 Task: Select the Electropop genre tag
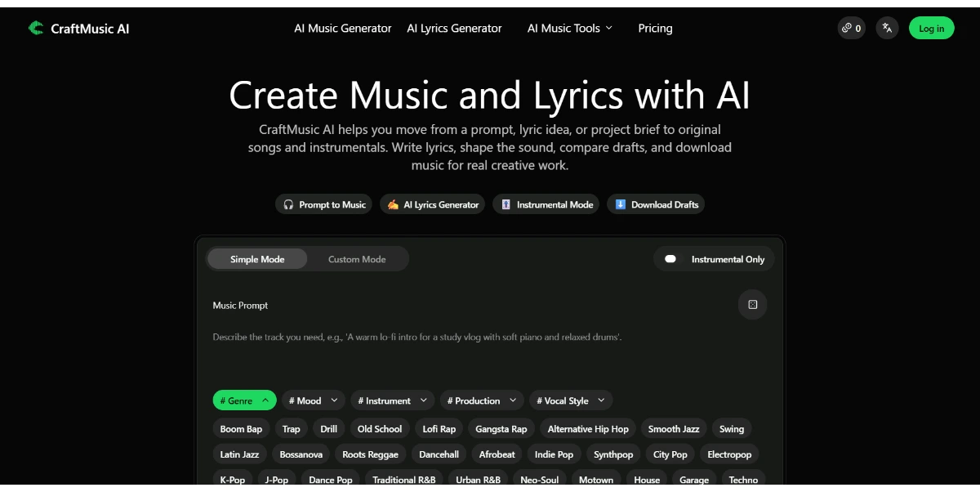pos(729,454)
